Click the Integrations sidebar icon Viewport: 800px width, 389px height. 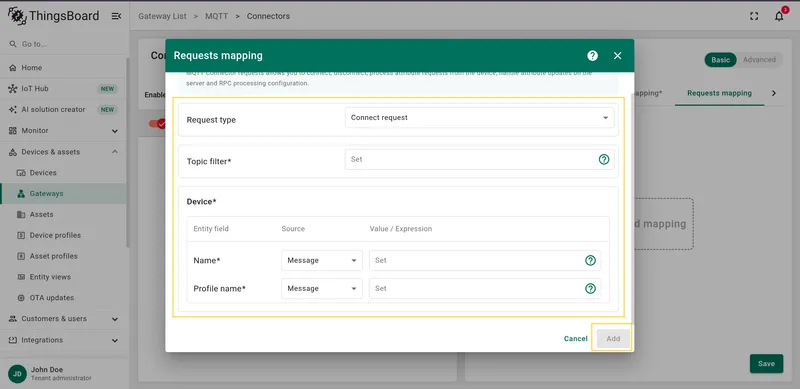[x=13, y=340]
